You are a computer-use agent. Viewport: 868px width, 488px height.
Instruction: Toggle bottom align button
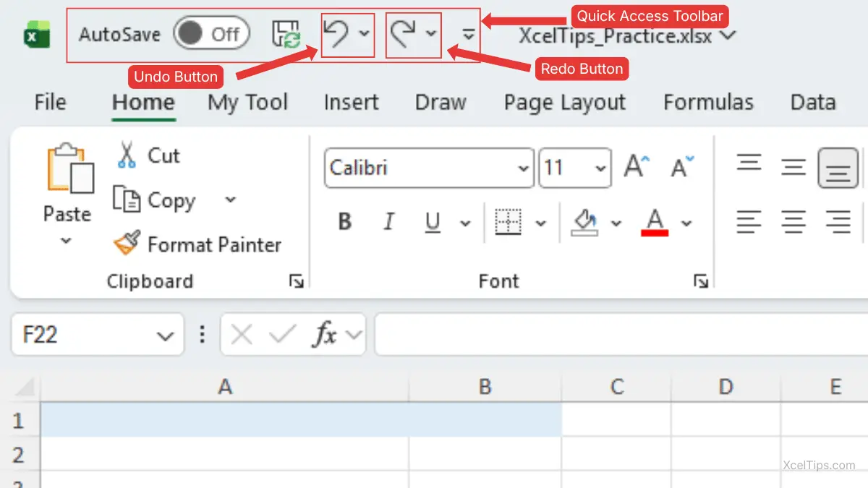click(x=838, y=168)
